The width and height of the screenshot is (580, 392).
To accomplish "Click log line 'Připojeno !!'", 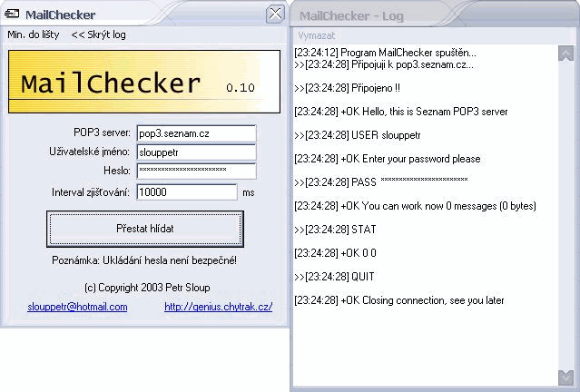I will tap(347, 88).
